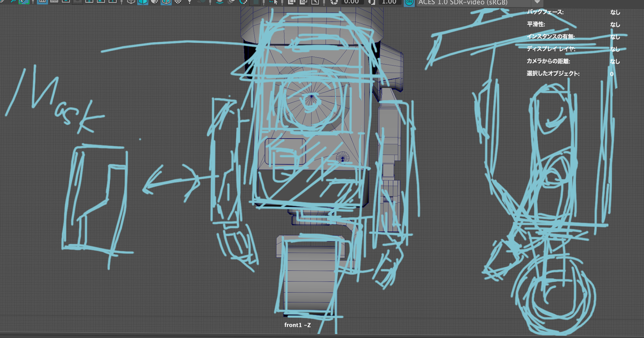Toggle use all lights icon
Image resolution: width=644 pixels, height=338 pixels.
tap(190, 2)
